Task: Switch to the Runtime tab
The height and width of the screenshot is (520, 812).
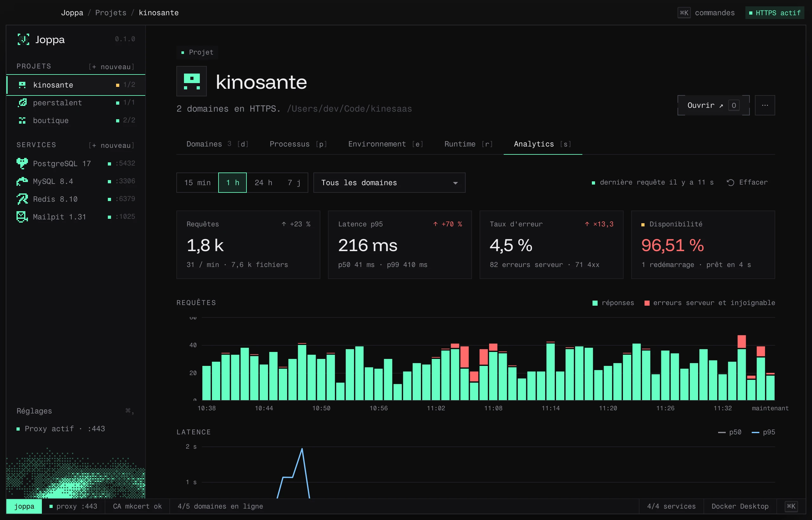Action: (x=468, y=144)
